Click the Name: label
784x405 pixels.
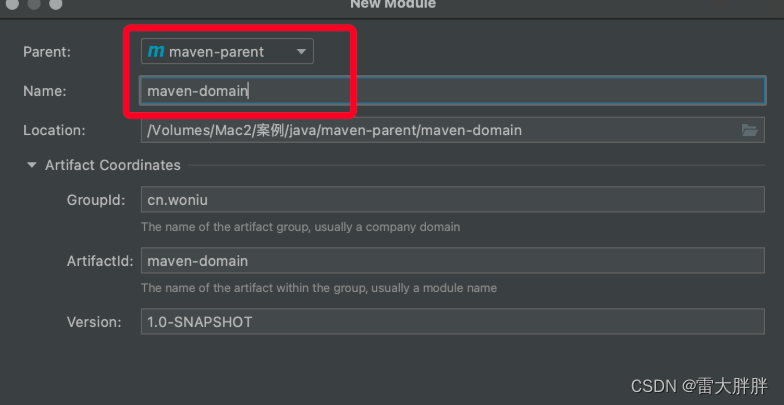pyautogui.click(x=44, y=91)
